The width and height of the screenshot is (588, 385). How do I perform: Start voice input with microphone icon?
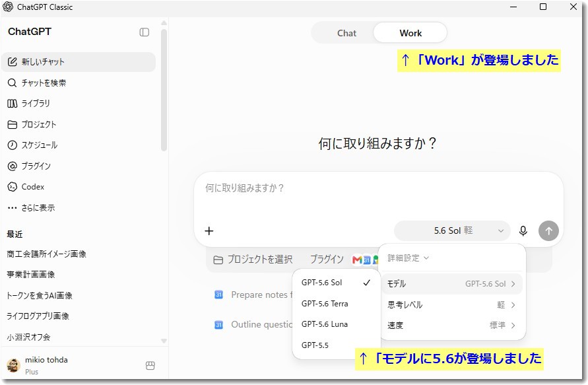click(523, 230)
